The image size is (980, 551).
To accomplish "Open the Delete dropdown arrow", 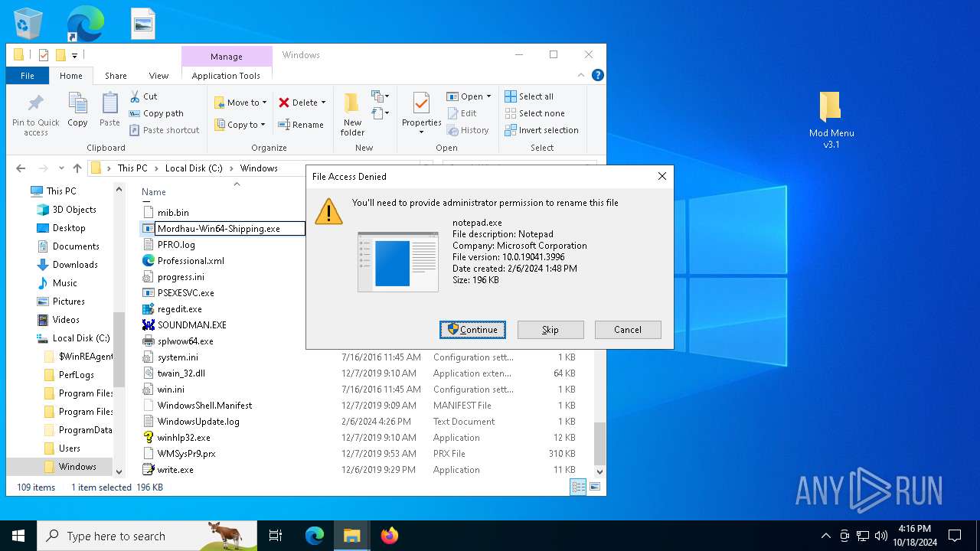I will 323,103.
